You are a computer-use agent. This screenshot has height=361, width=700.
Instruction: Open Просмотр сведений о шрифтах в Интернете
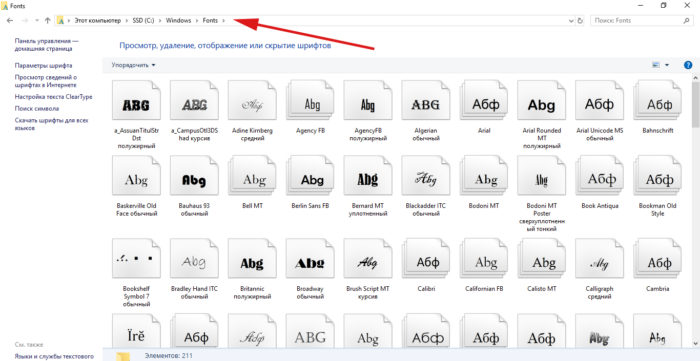[x=46, y=81]
